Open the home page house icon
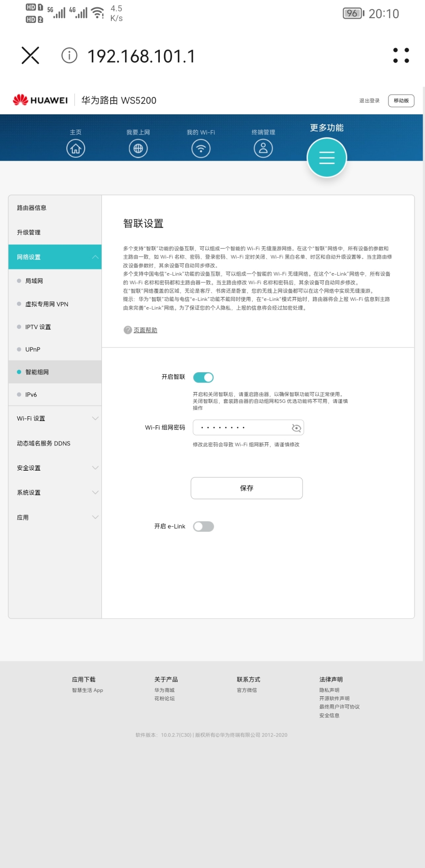This screenshot has width=425, height=868. (76, 148)
